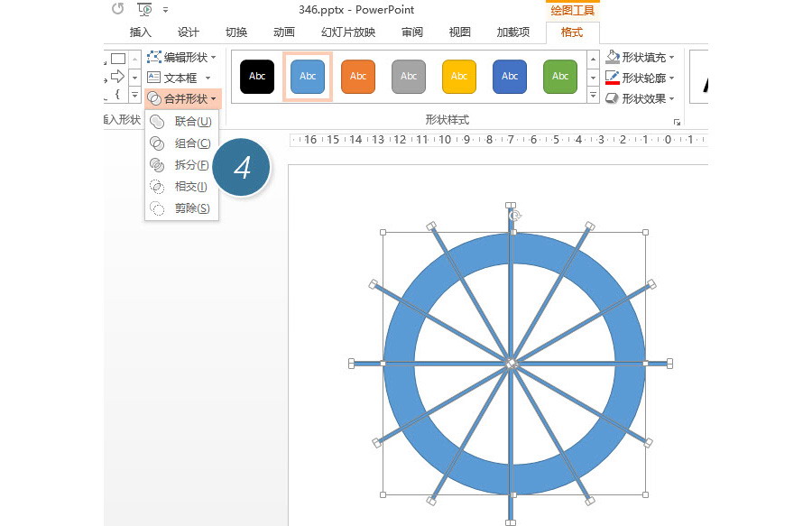Screen dimensions: 812x526
Task: Apply the orange Abc shape style swatch
Action: pyautogui.click(x=358, y=77)
